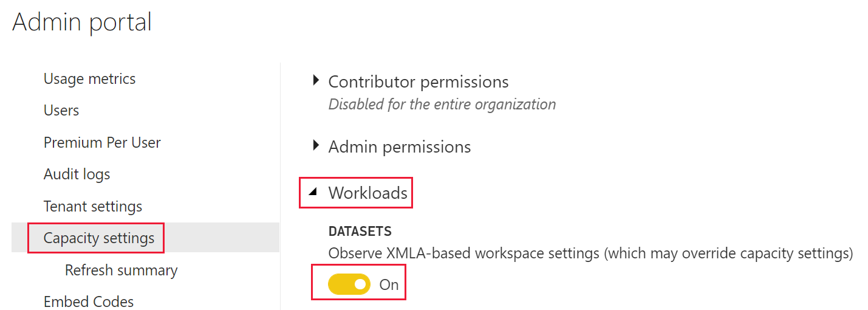Navigate to Tenant settings

point(92,207)
